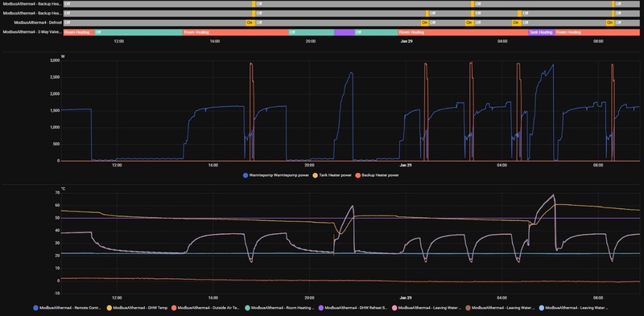The height and width of the screenshot is (316, 644).
Task: Select the Tank Heating segment in the 3-Way Valve row
Action: tap(541, 32)
